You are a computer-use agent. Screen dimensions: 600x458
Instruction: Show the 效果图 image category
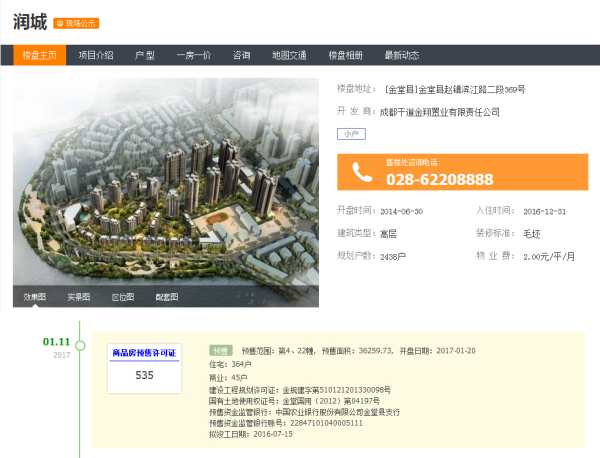pos(35,297)
